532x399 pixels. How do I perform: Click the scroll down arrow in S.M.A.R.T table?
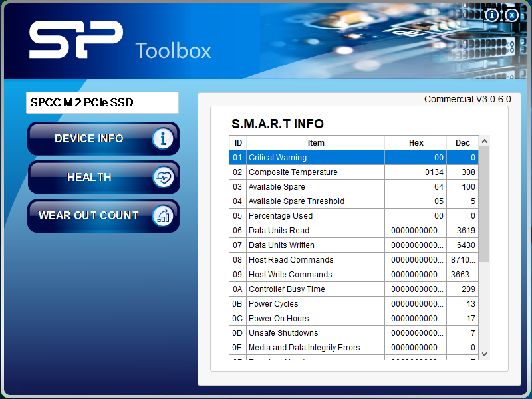pyautogui.click(x=484, y=354)
